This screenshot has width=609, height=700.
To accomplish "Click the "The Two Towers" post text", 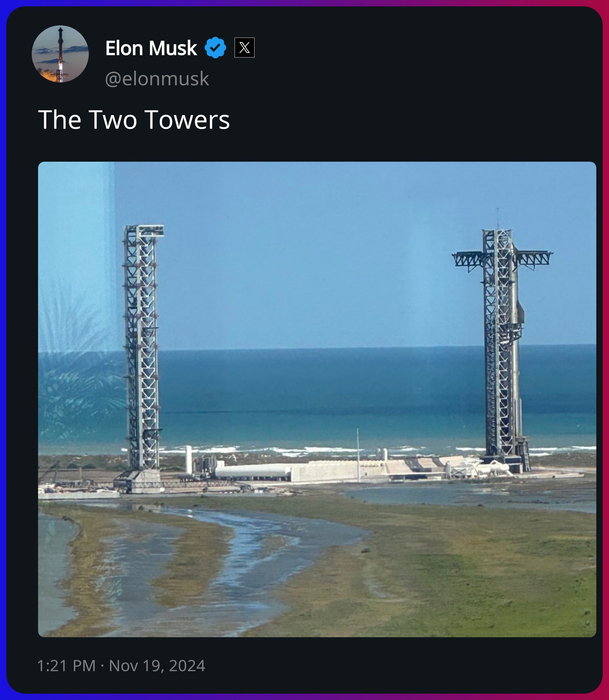I will [134, 120].
